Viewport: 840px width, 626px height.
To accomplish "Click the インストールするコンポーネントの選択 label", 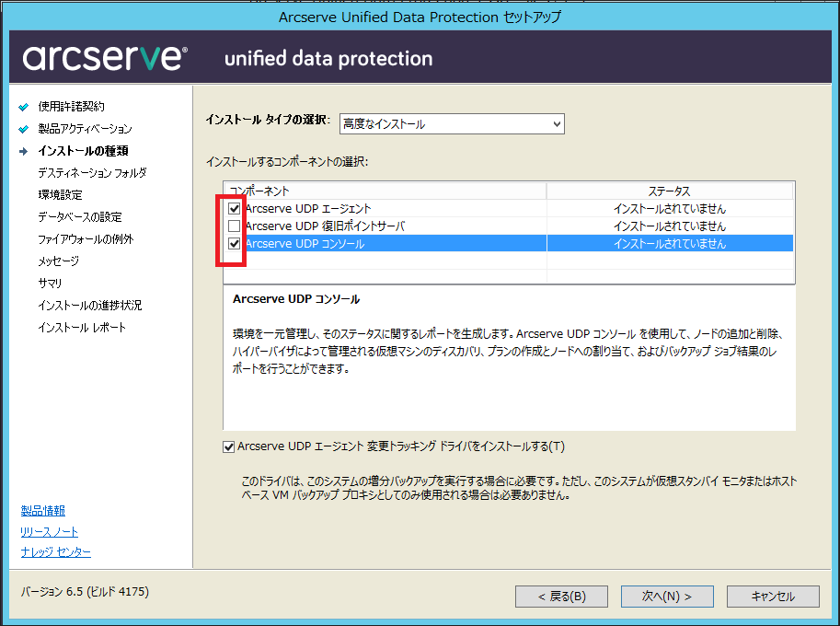I will pos(287,161).
